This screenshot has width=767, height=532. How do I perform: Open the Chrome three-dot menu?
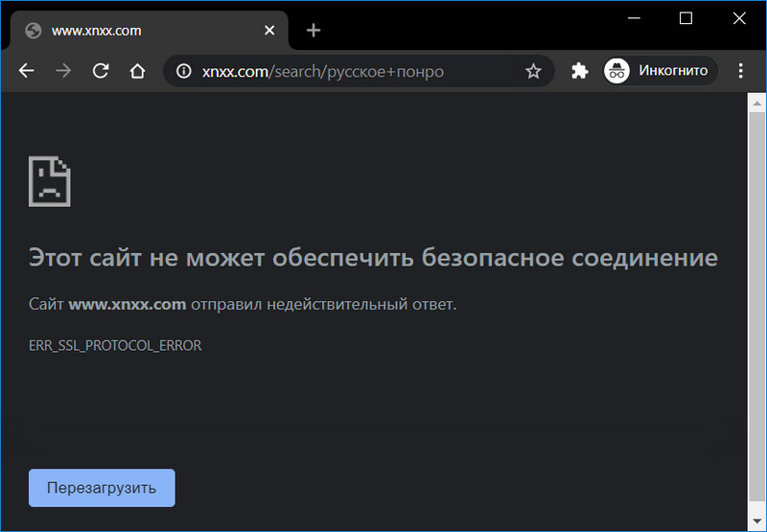[x=740, y=71]
